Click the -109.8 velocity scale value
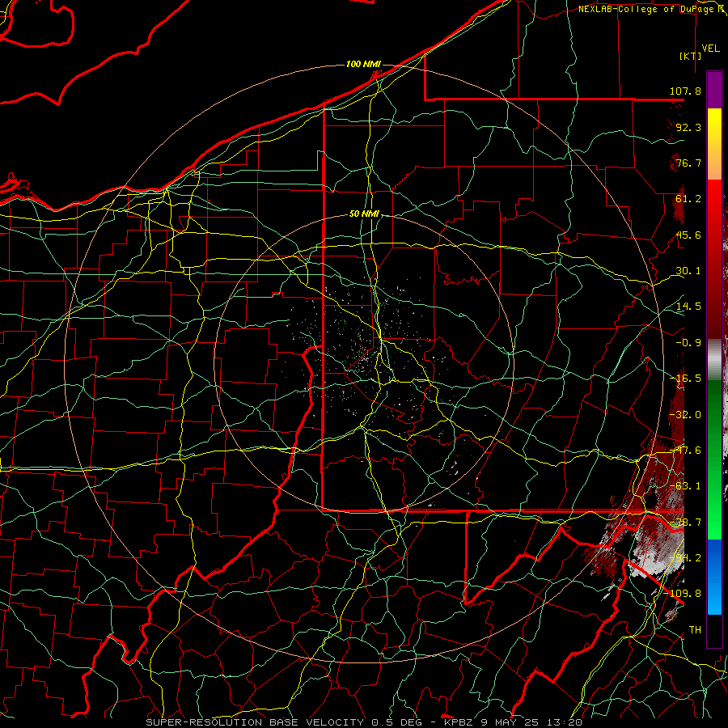 click(x=683, y=594)
